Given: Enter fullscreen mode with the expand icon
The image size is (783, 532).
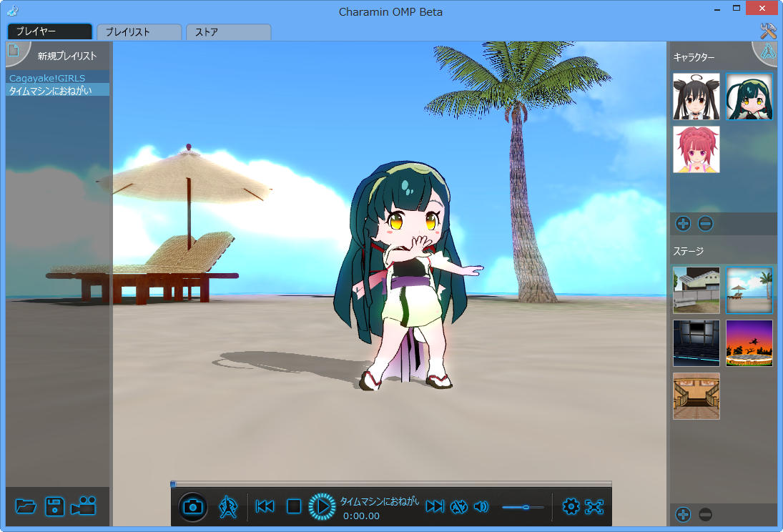Looking at the screenshot, I should click(x=594, y=506).
